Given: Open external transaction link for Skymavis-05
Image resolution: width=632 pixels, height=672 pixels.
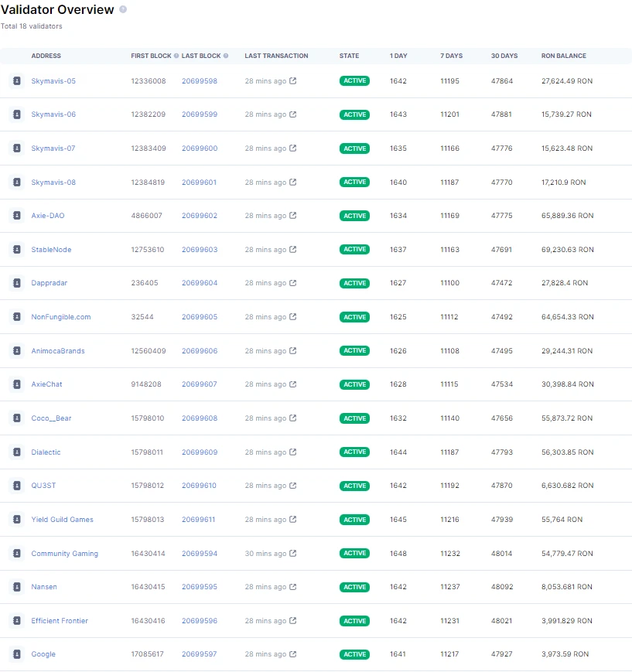Looking at the screenshot, I should tap(293, 80).
